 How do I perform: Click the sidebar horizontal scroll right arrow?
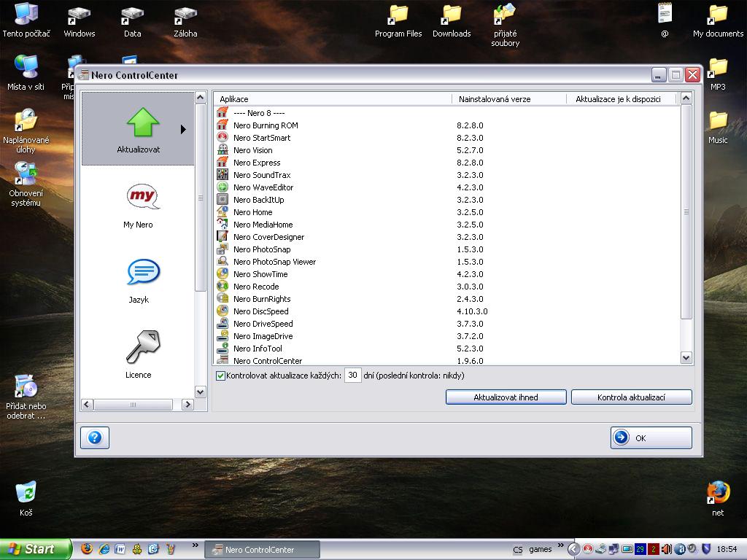click(x=187, y=405)
